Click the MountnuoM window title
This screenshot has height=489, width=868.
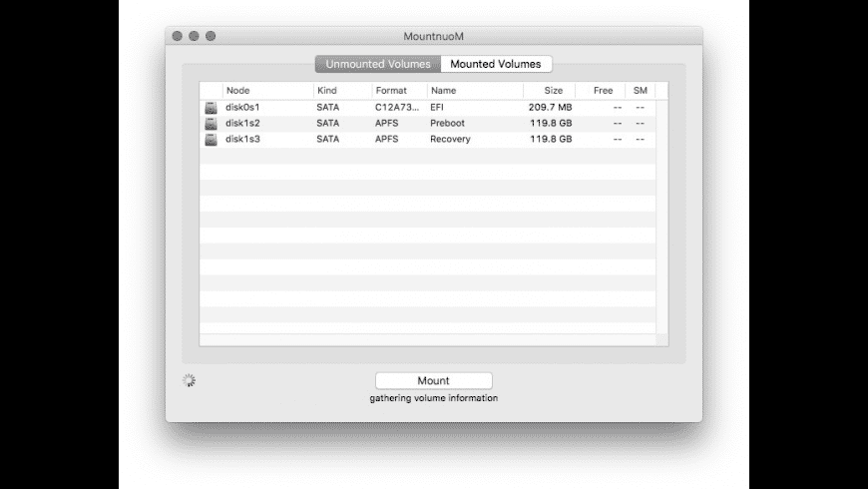point(433,37)
